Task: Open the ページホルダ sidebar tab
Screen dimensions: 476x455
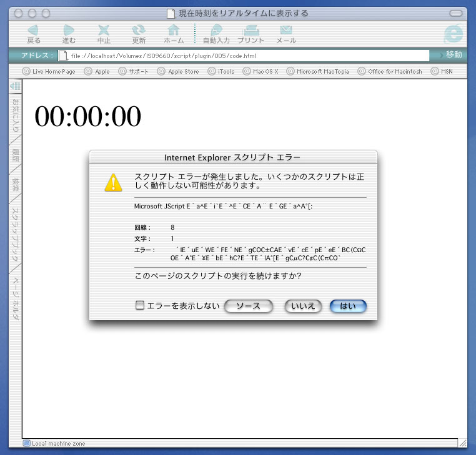Action: pos(15,298)
